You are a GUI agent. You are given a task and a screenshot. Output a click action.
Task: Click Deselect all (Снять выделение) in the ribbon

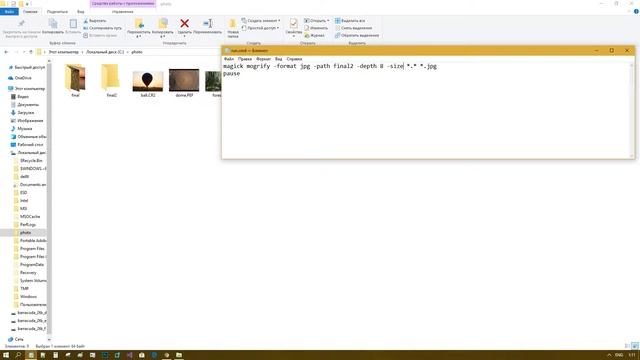pos(353,28)
